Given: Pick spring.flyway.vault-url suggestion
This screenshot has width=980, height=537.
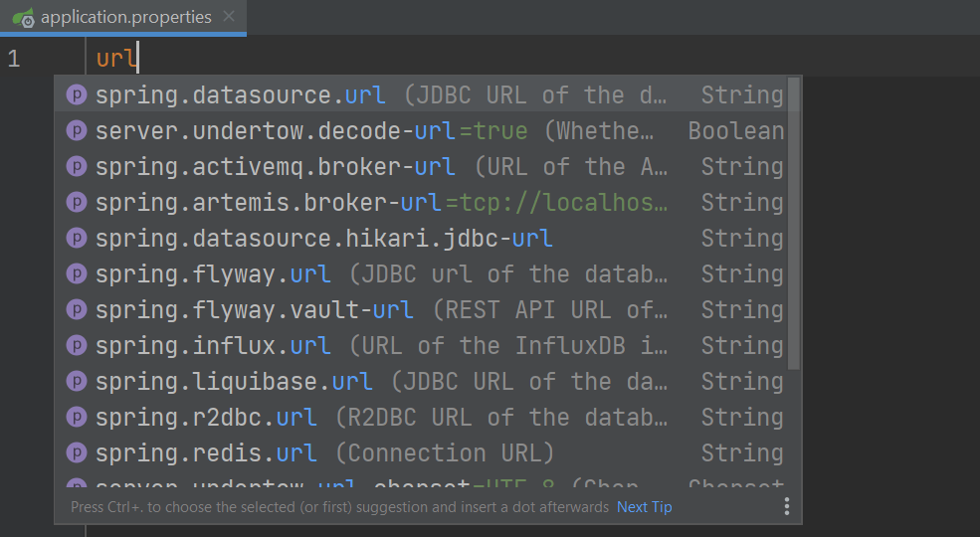Looking at the screenshot, I should tap(254, 310).
